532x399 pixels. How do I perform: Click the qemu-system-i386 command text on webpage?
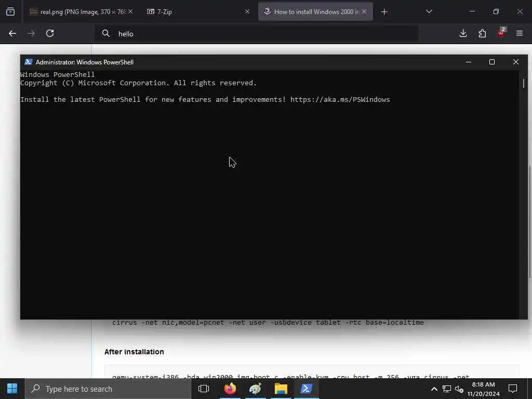coord(290,377)
